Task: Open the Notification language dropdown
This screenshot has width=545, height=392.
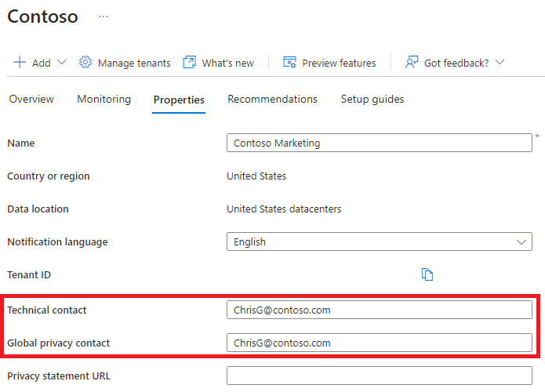Action: [380, 241]
